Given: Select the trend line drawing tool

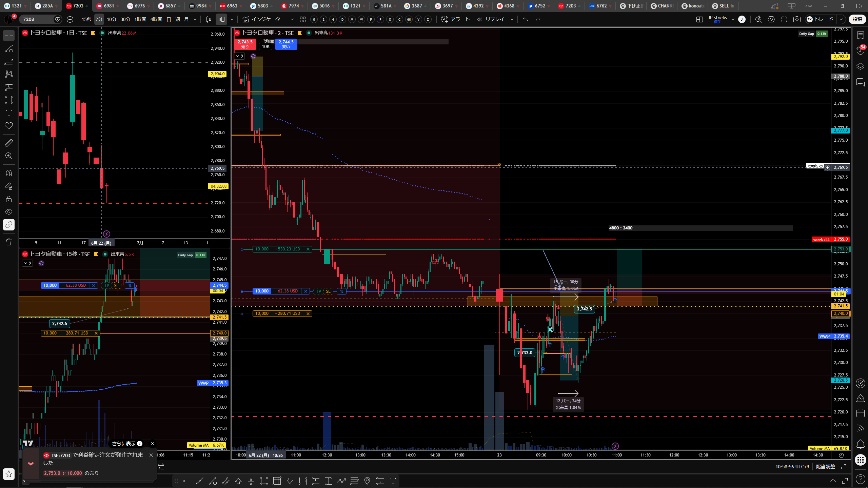Looking at the screenshot, I should [x=9, y=48].
